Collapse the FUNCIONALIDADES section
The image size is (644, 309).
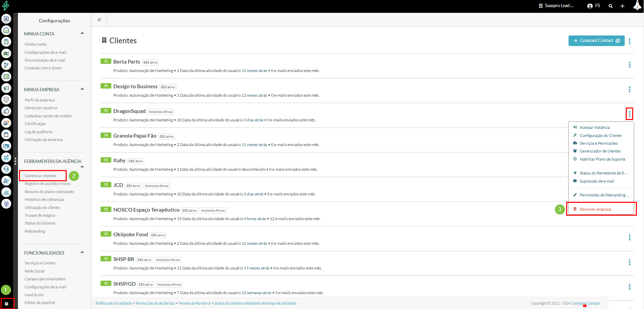pos(82,252)
